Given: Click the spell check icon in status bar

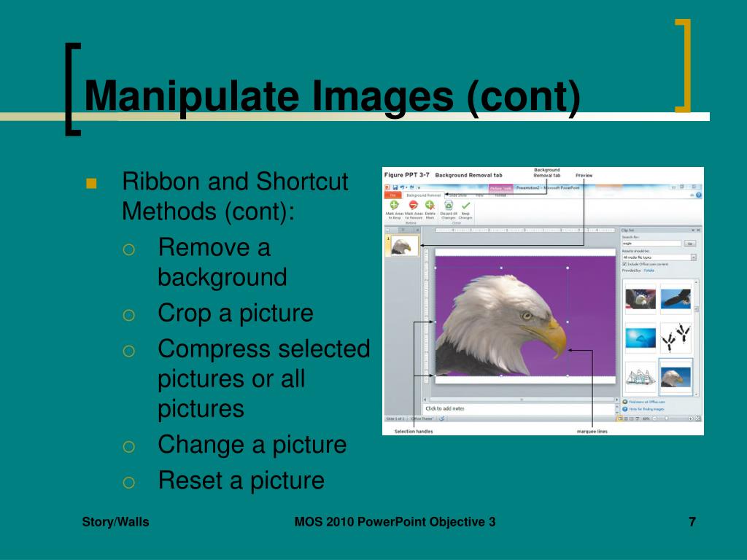Looking at the screenshot, I should tap(441, 419).
